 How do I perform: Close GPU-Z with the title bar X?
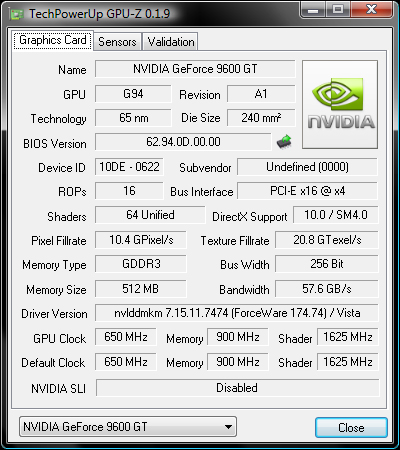371,9
